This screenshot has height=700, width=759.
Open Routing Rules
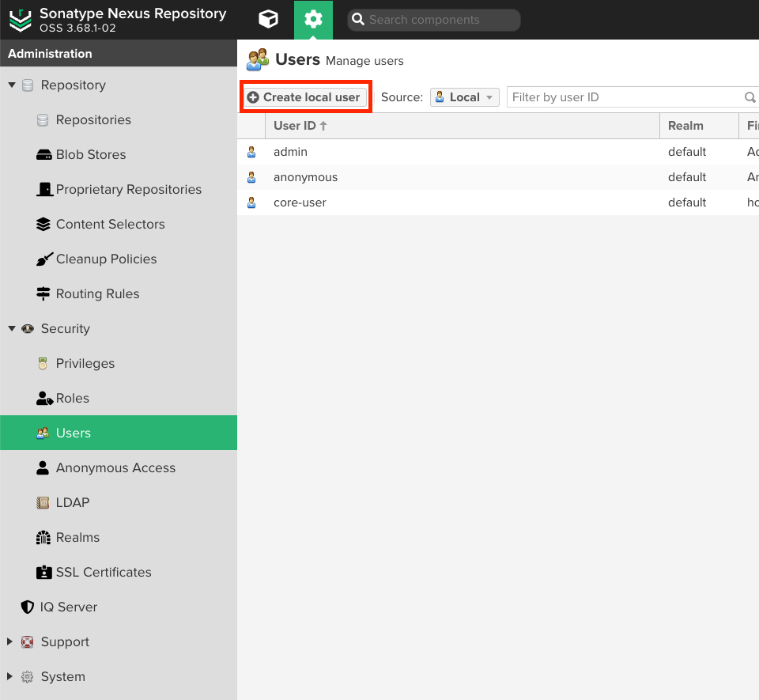click(98, 294)
